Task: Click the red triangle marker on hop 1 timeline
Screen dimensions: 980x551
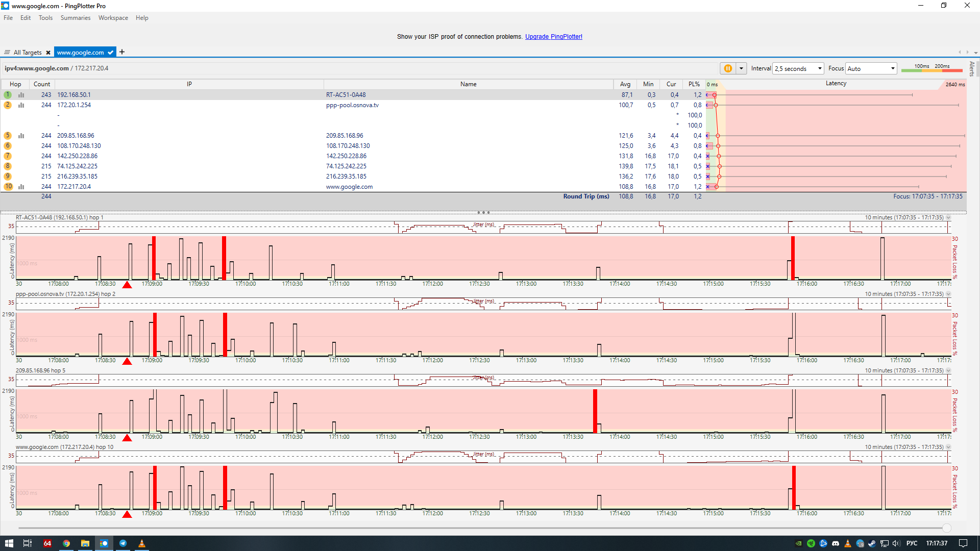Action: pyautogui.click(x=127, y=285)
